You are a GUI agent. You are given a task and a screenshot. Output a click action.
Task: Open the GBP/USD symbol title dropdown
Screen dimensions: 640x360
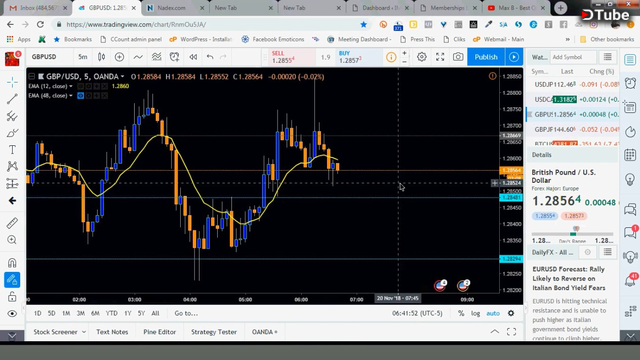tap(85, 76)
